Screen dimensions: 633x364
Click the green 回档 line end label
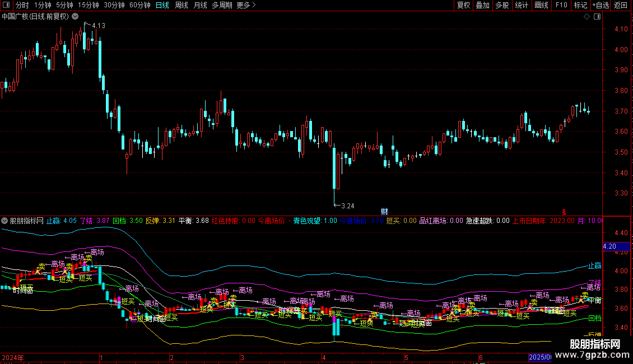(x=595, y=318)
